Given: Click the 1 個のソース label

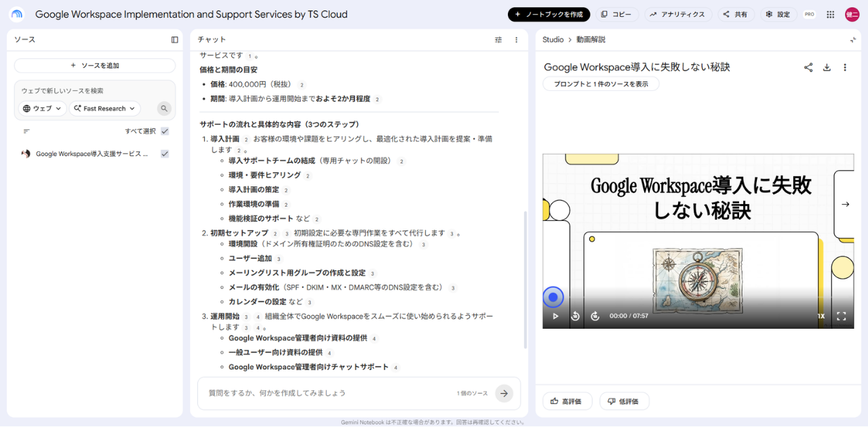Looking at the screenshot, I should [472, 393].
